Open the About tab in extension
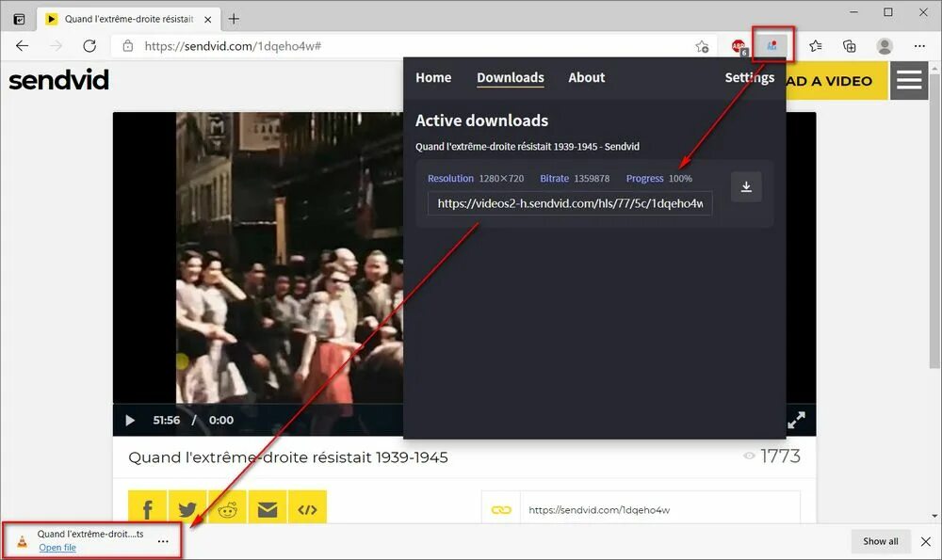942x560 pixels. [586, 77]
